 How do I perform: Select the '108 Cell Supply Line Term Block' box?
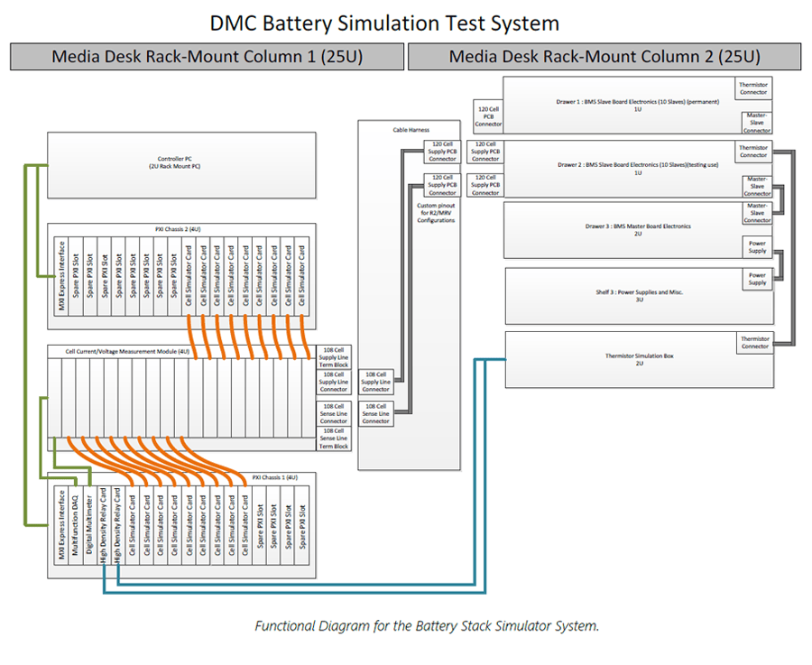[334, 357]
